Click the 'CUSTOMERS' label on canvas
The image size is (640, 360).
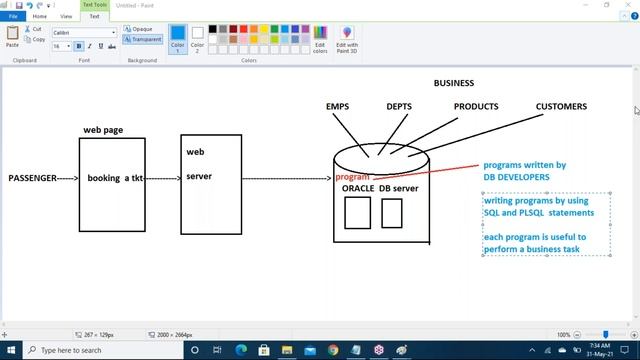click(561, 107)
